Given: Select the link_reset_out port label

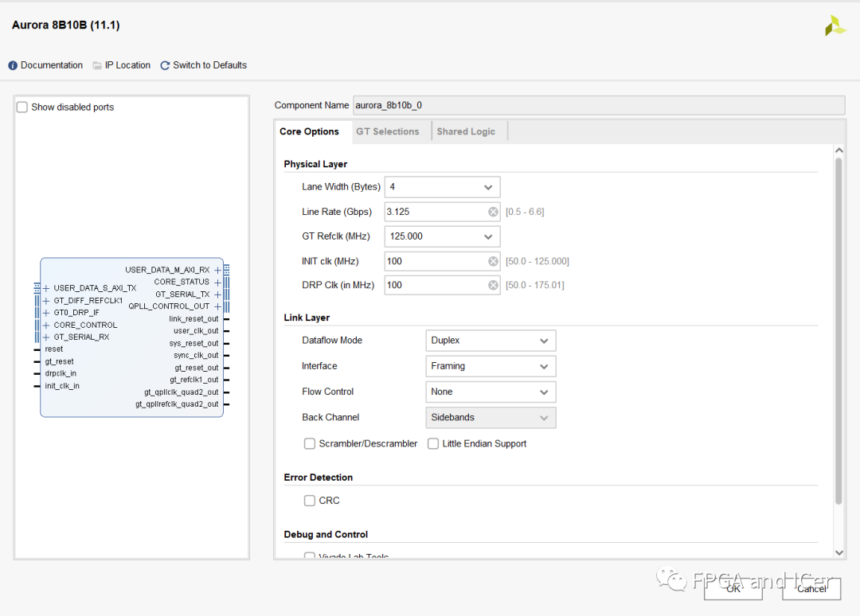Looking at the screenshot, I should (x=193, y=319).
